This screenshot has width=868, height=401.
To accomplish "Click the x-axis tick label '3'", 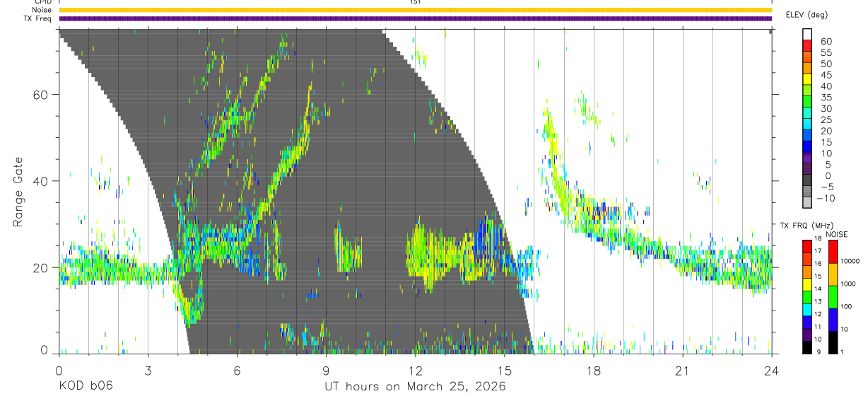I will 148,370.
